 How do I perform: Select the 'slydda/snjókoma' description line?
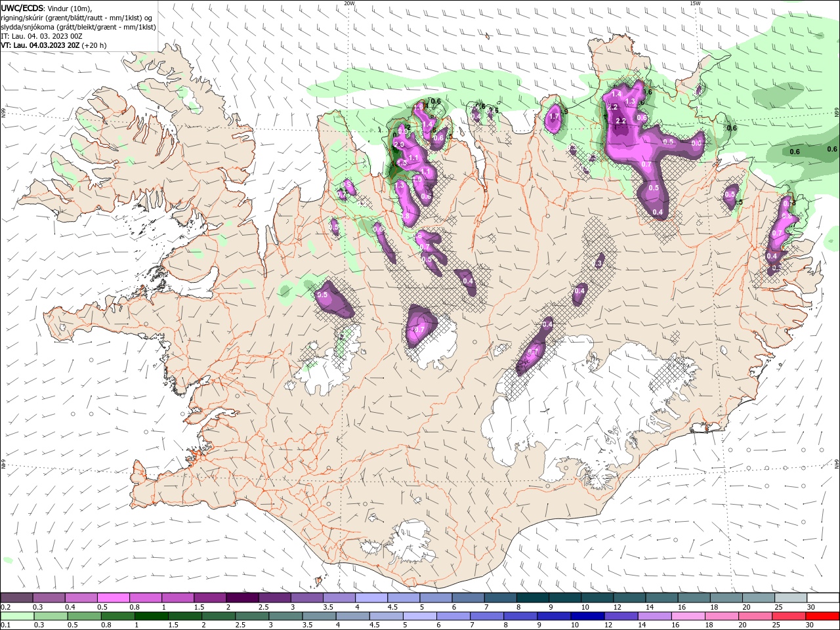(78, 27)
